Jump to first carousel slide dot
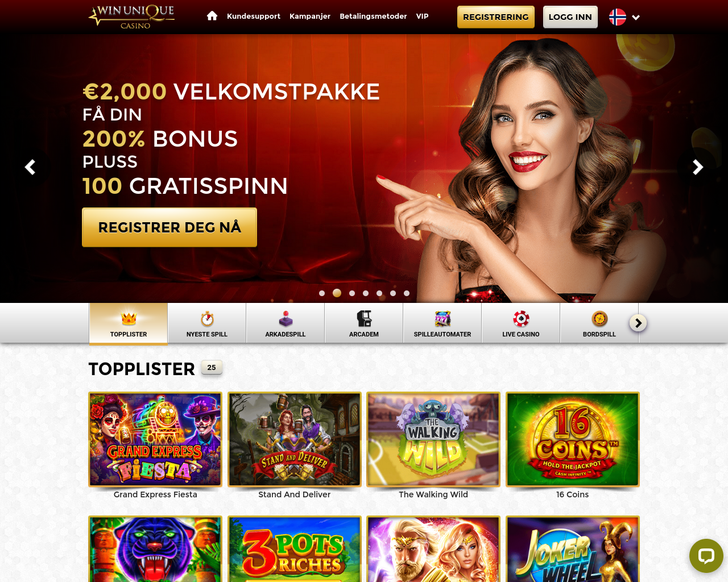 (322, 293)
